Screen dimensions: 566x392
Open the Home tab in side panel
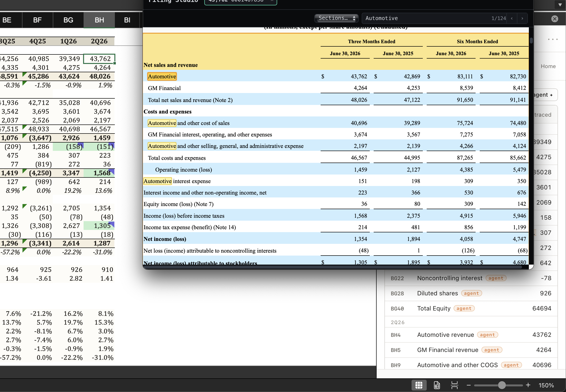[548, 66]
